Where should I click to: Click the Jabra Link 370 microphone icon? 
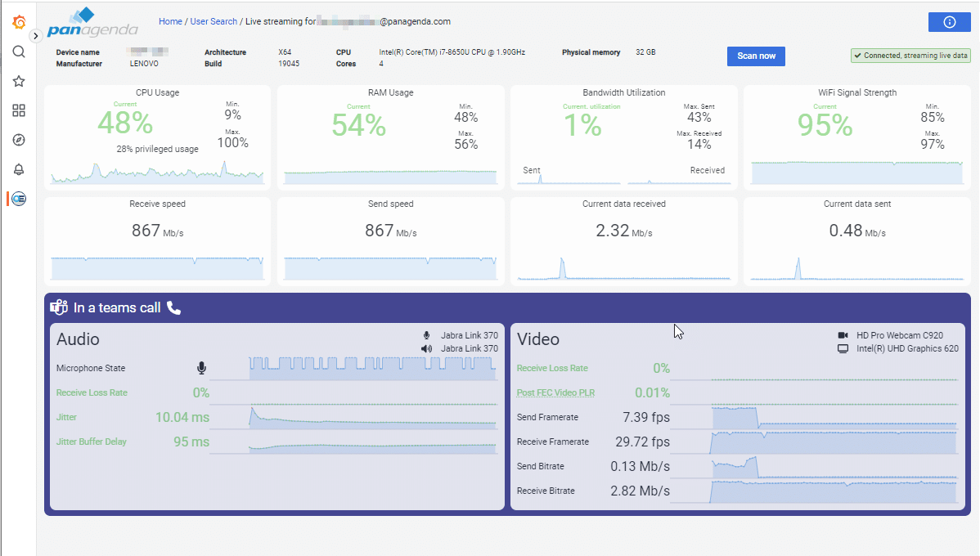[x=426, y=335]
